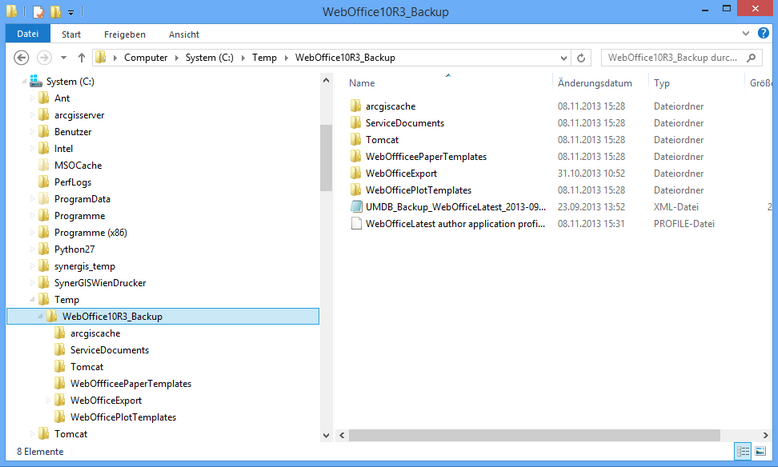Click the WebOffice10R3_Backup search field
Image resolution: width=778 pixels, height=467 pixels.
point(672,58)
